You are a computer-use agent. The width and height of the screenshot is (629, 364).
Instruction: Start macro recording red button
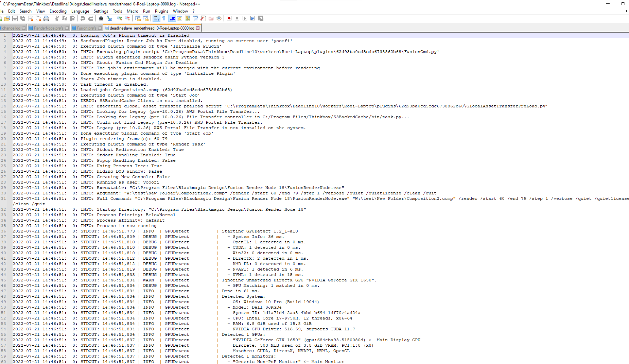coord(229,18)
